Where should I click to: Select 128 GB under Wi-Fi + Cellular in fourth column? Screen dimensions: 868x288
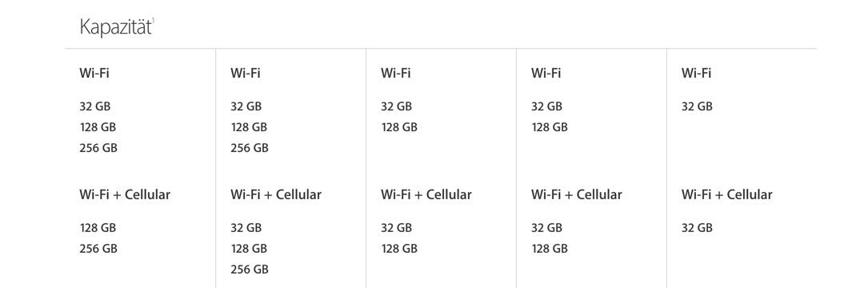(550, 249)
